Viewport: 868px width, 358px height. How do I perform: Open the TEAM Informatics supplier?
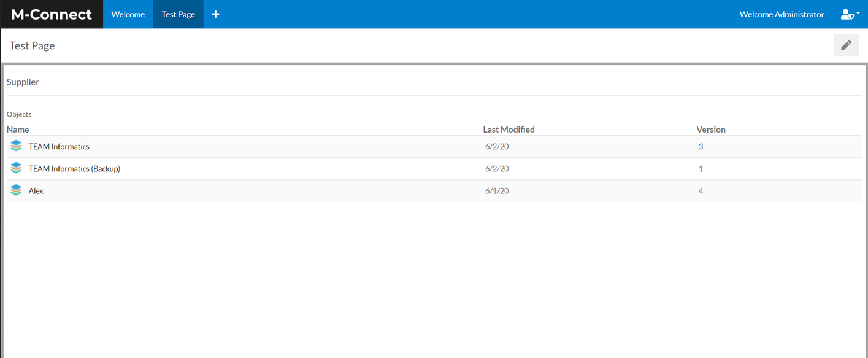(59, 147)
